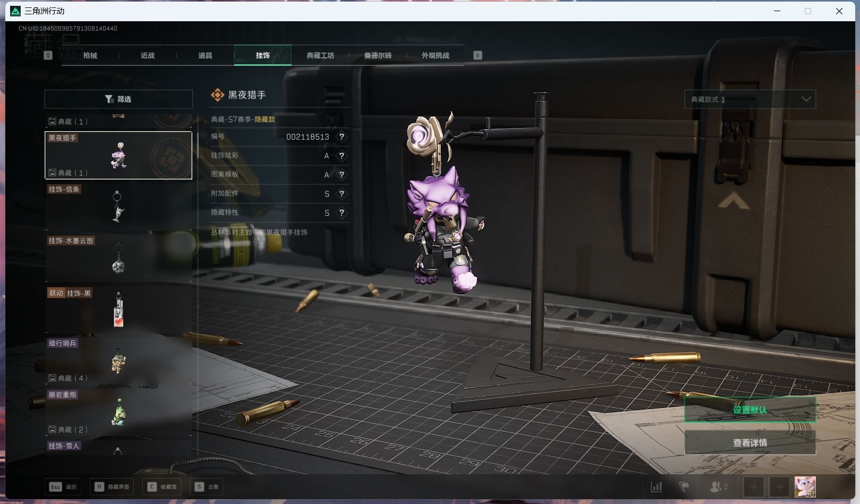Toggle 隐藏界面 to hide the interface

(112, 486)
